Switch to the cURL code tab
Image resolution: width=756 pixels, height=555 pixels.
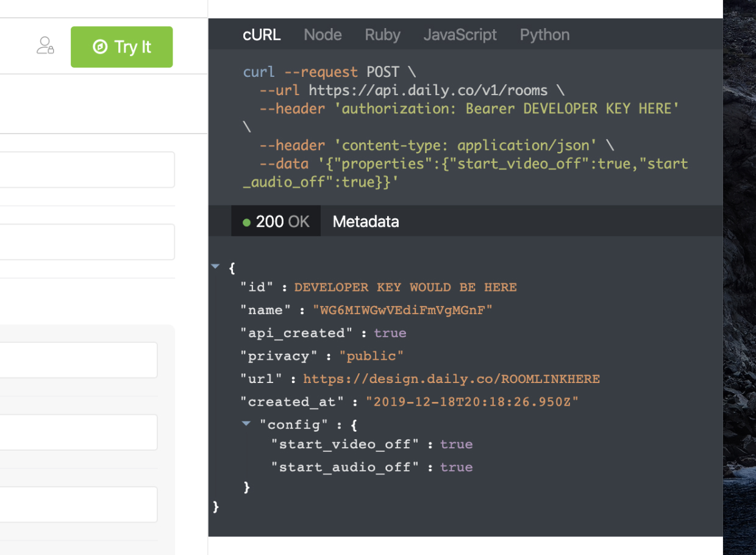(262, 35)
